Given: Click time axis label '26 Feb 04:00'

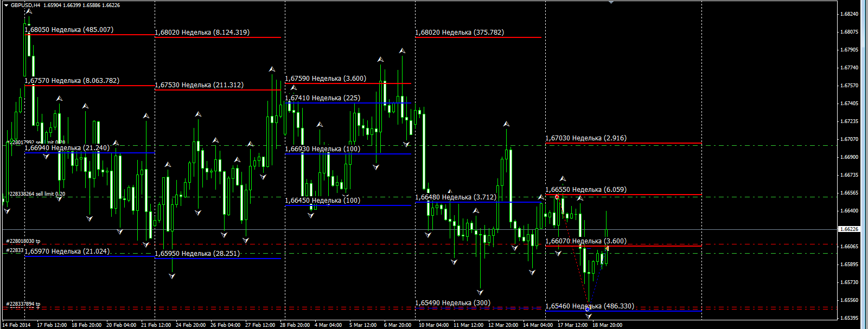Looking at the screenshot, I should click(x=226, y=325).
